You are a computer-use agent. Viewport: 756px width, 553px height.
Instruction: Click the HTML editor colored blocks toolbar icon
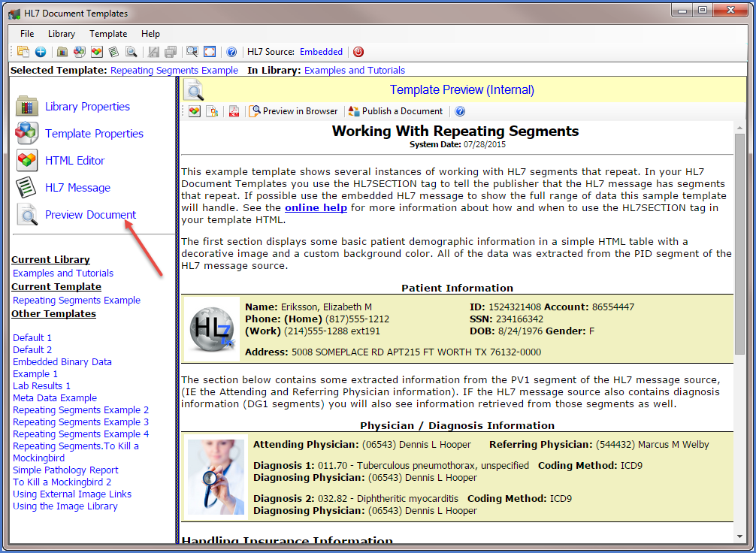pos(96,52)
